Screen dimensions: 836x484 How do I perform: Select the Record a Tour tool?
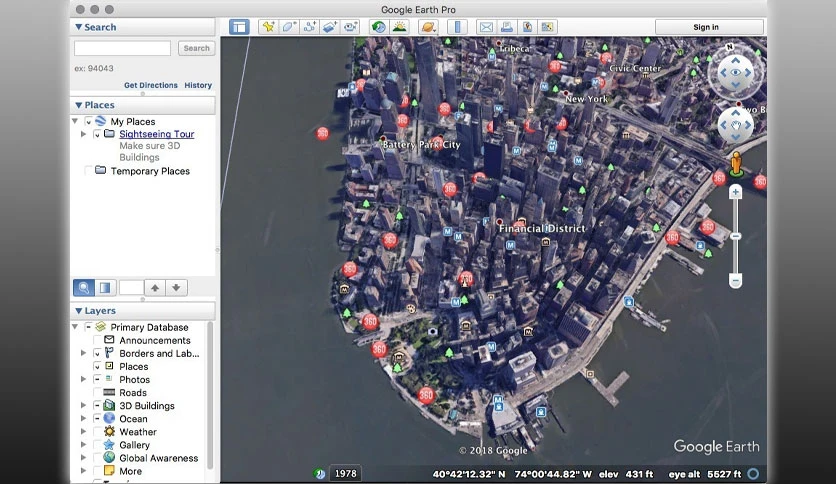click(350, 27)
